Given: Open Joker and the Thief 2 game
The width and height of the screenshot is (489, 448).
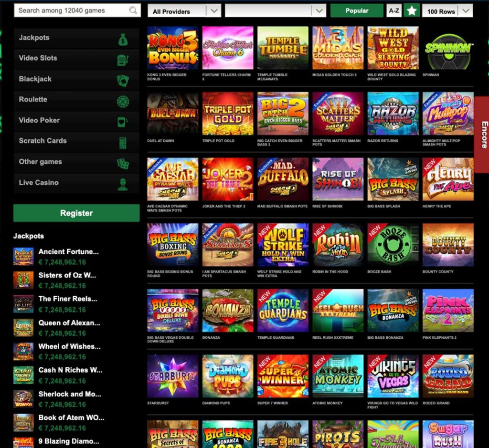Looking at the screenshot, I should coord(228,179).
